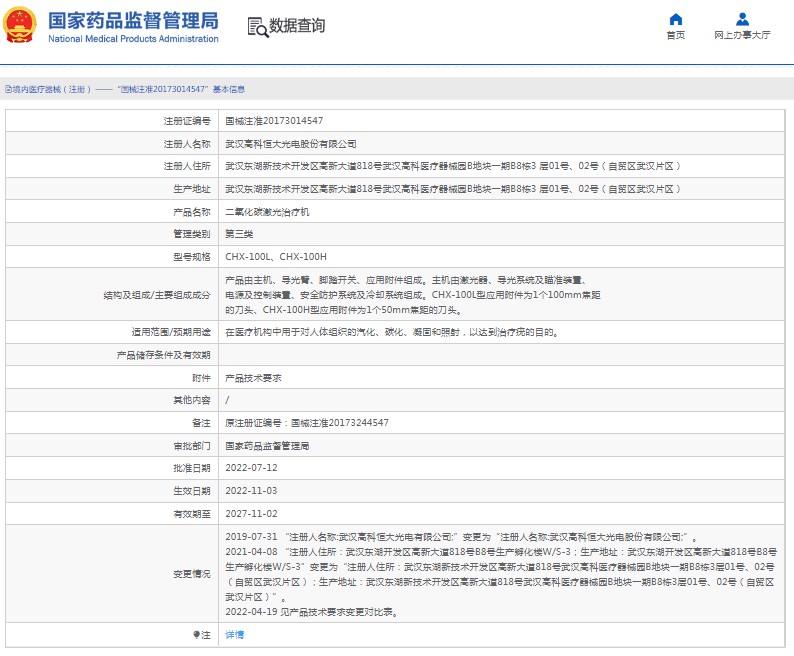
Task: Click 结构及组成/主要组成成分 row label
Action: 157,295
